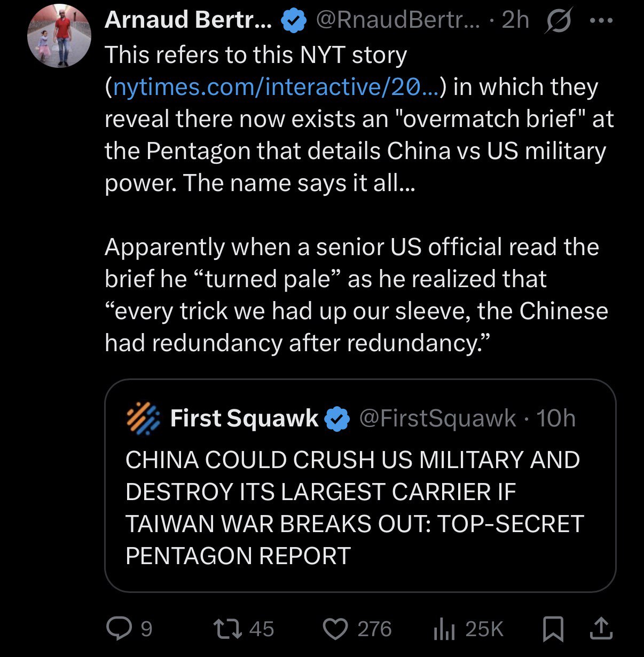Open the @FirstSquawk handle
Viewport: 644px width, 657px height.
click(x=438, y=418)
